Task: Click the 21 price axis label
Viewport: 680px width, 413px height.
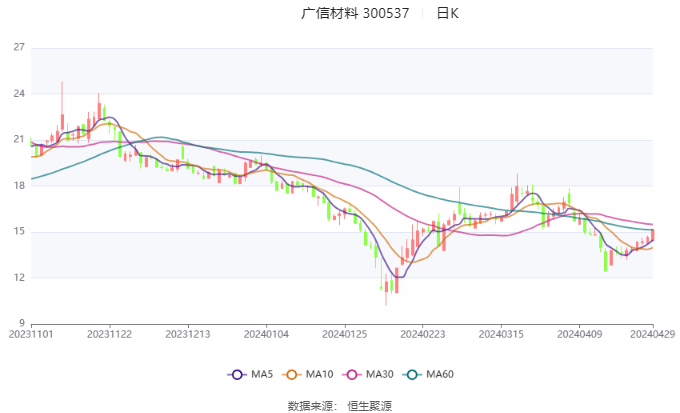Action: click(x=19, y=140)
